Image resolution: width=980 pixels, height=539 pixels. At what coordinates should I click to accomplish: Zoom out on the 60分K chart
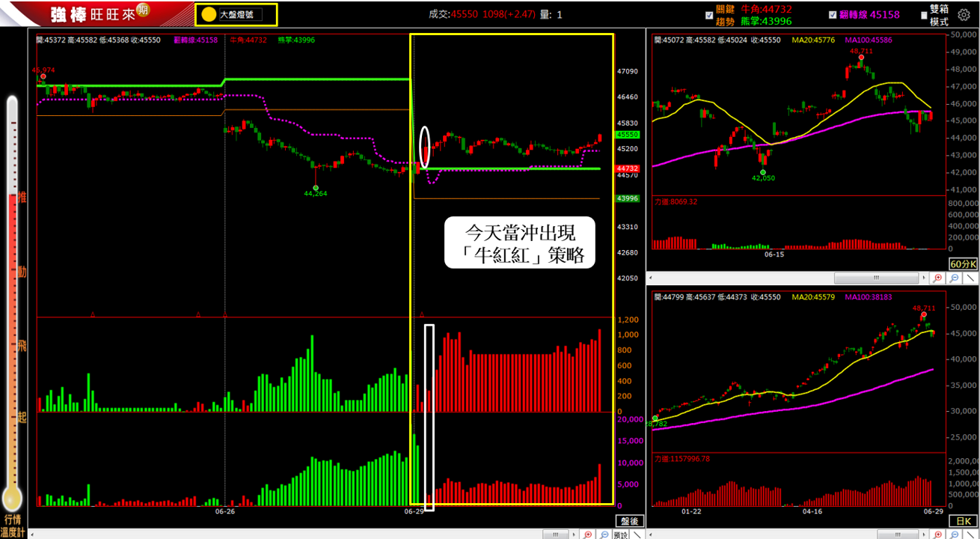[x=955, y=278]
